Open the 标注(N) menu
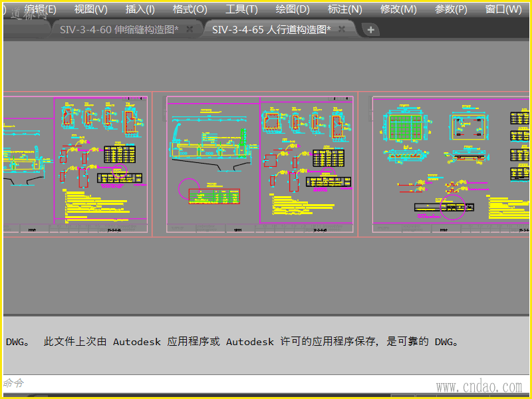The height and width of the screenshot is (399, 532). point(344,9)
